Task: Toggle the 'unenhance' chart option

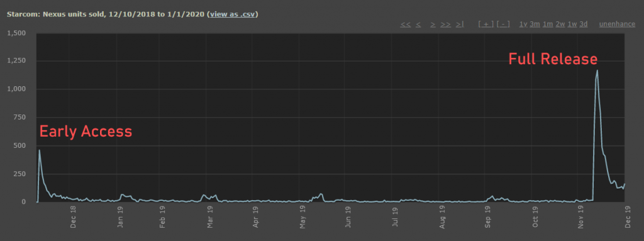Action: pyautogui.click(x=617, y=25)
